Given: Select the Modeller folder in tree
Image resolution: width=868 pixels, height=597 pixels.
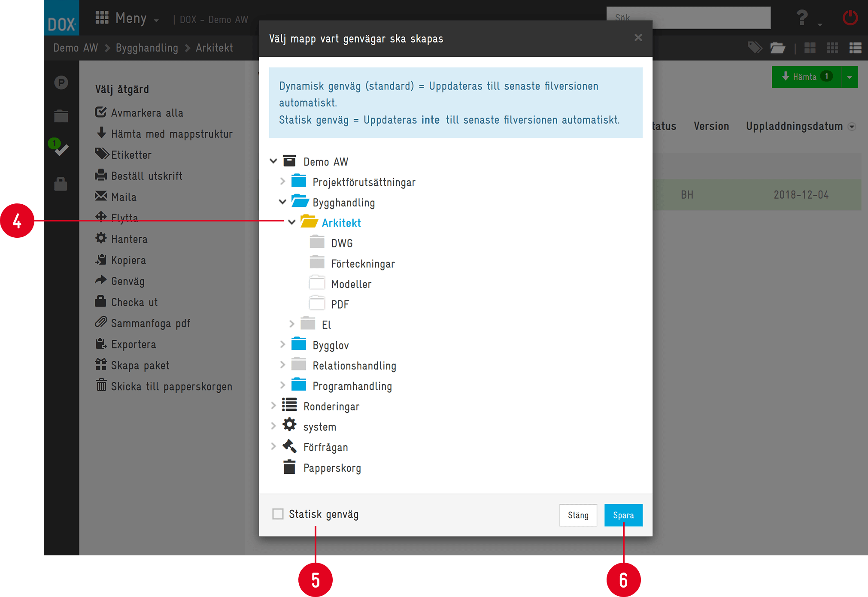Looking at the screenshot, I should coord(351,284).
